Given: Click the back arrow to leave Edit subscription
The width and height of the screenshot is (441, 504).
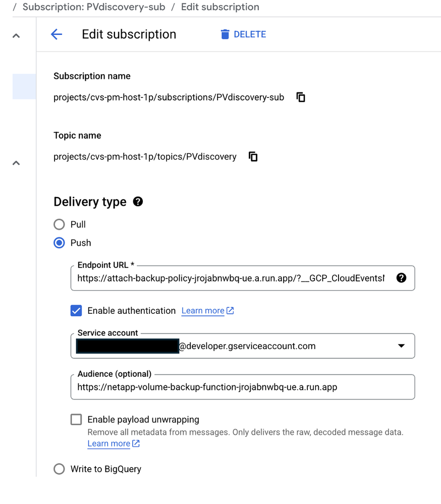Looking at the screenshot, I should pos(56,34).
